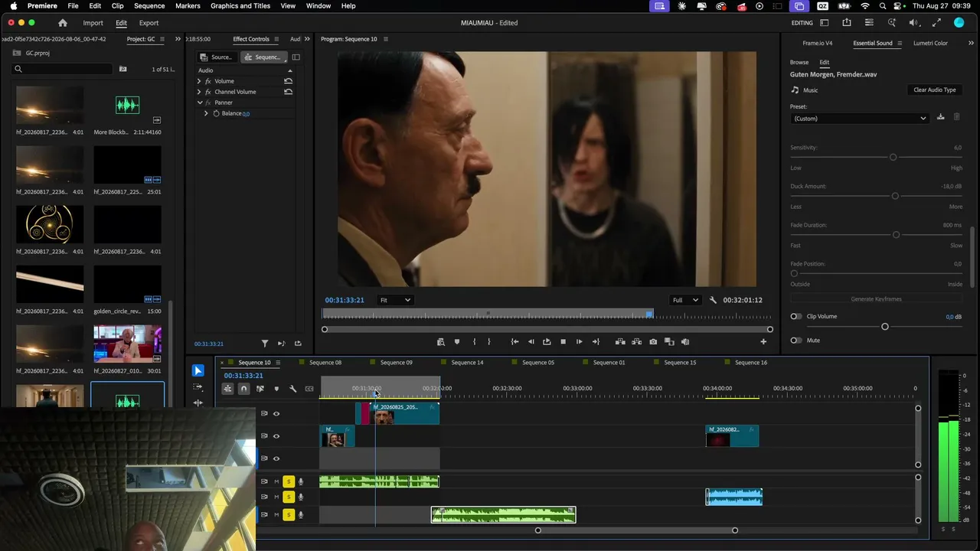Go to Out point in Program Monitor
Image resolution: width=980 pixels, height=551 pixels.
coord(596,342)
